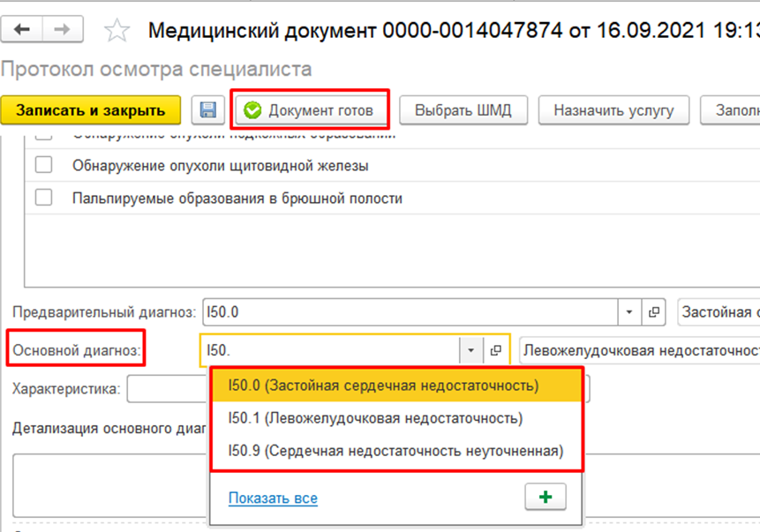The image size is (760, 532).
Task: Expand the Предварительный диагноз dropdown arrow
Action: tap(629, 312)
